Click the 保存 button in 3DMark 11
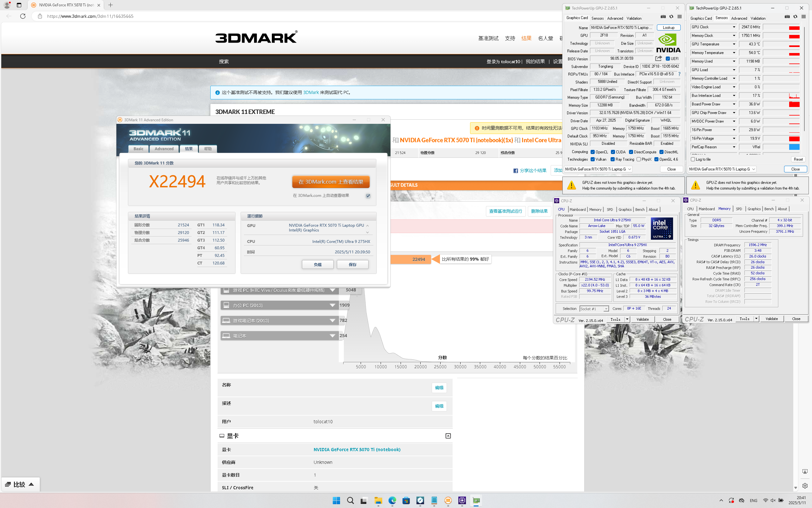This screenshot has width=812, height=508. point(352,265)
